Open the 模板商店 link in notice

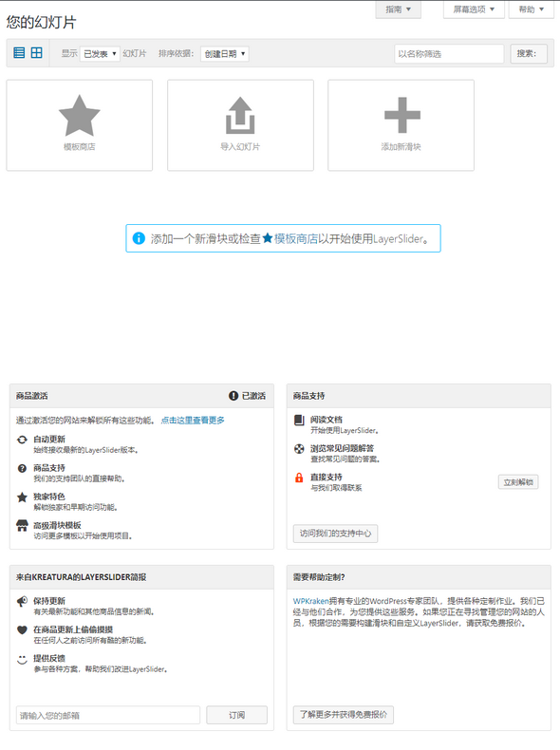[x=295, y=238]
